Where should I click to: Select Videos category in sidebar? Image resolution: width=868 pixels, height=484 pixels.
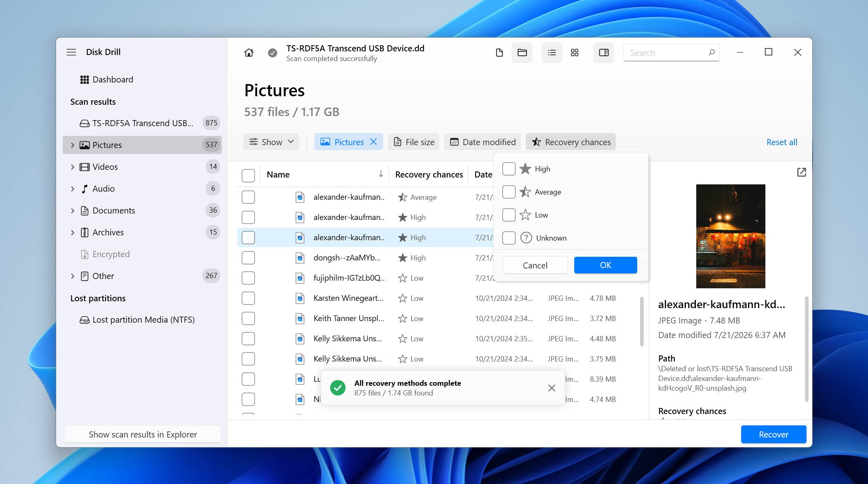(142, 167)
